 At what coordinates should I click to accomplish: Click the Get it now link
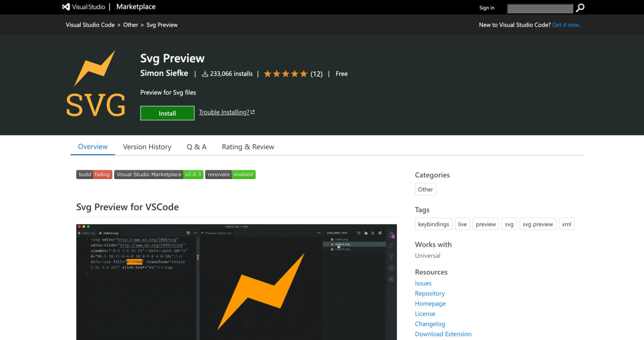566,25
